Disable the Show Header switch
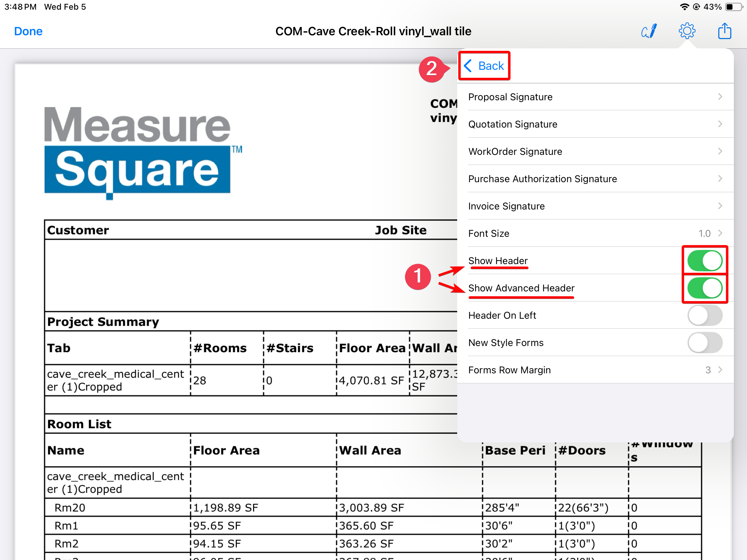 [704, 261]
